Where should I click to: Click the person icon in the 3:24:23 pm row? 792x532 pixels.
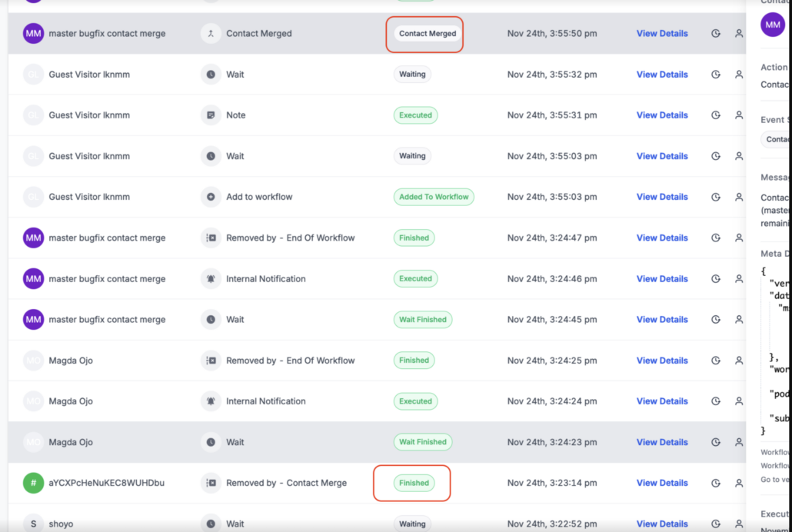coord(739,443)
